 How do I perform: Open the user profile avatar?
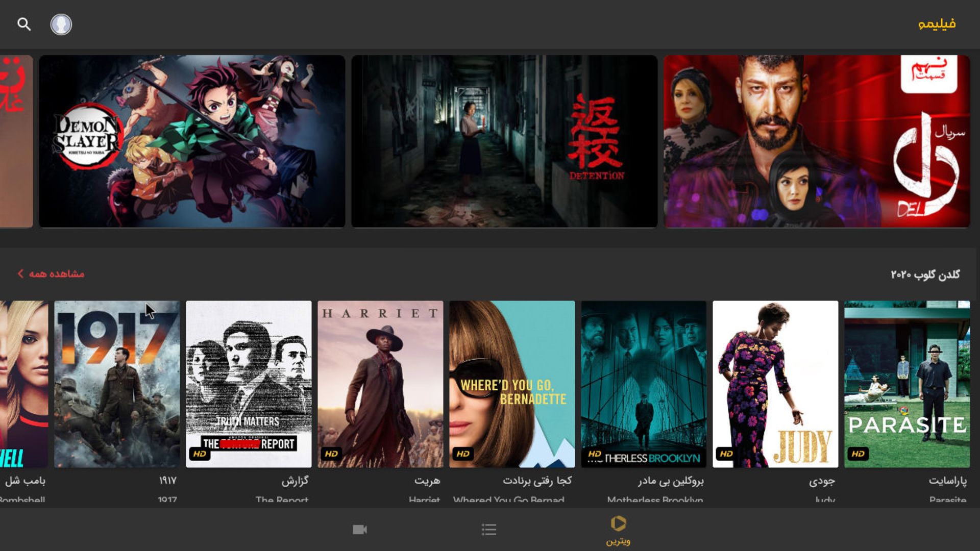[x=61, y=24]
